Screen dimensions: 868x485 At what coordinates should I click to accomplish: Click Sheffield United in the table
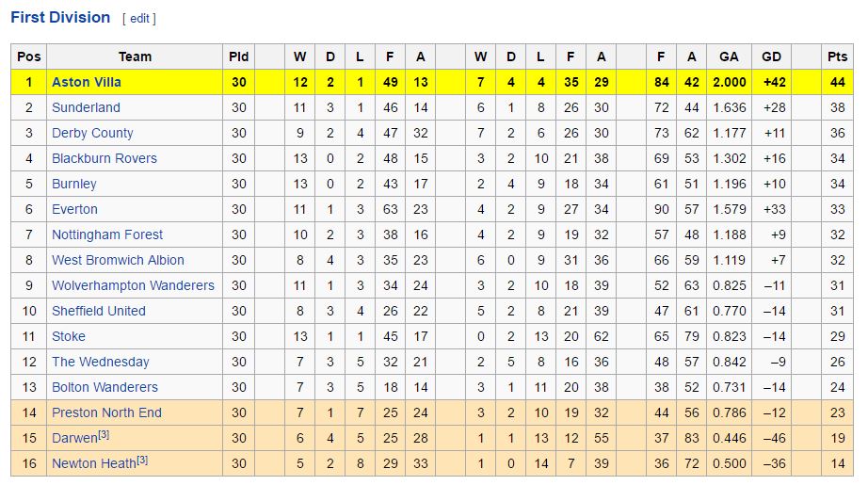pos(99,311)
